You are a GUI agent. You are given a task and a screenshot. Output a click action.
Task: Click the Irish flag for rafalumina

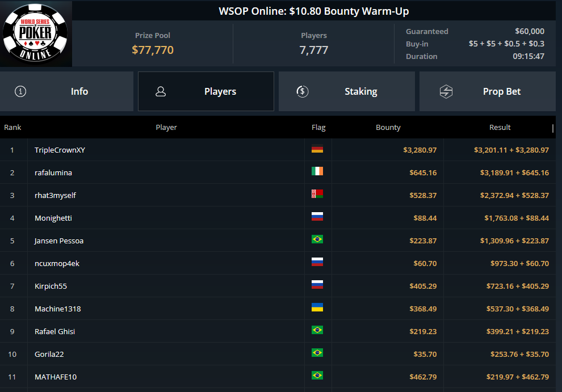tap(317, 171)
